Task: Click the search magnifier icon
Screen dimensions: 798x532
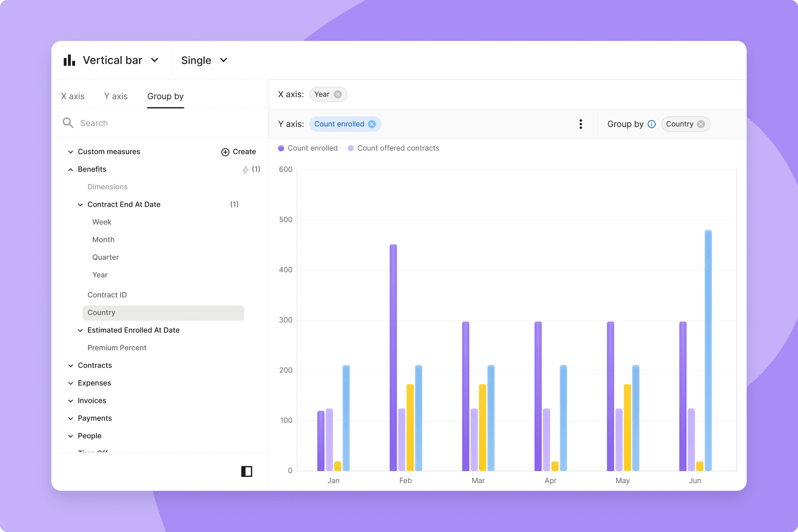Action: (68, 123)
